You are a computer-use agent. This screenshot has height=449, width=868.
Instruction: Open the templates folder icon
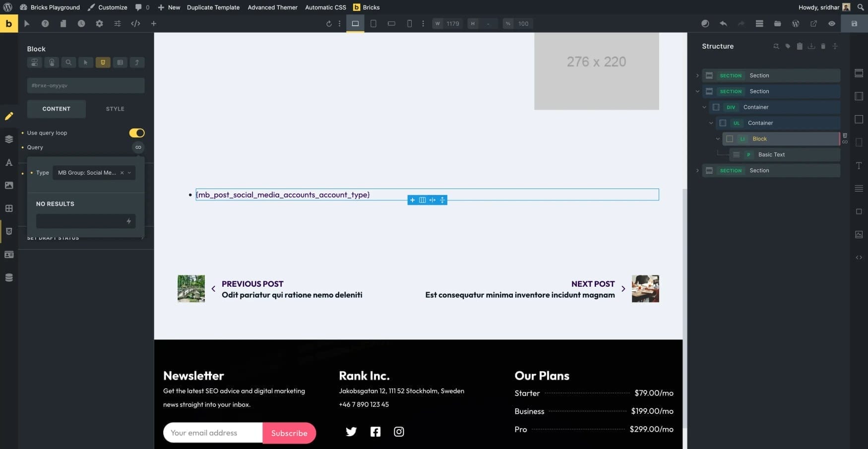(x=777, y=24)
